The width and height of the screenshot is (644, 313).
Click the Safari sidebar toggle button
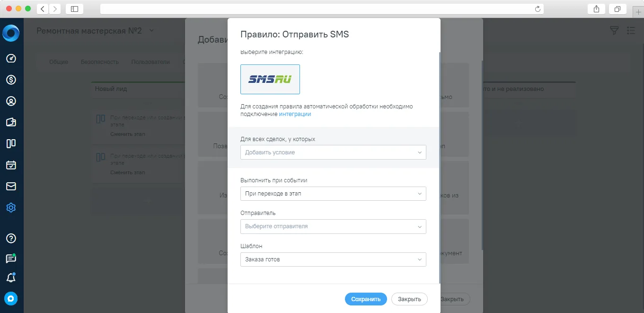pyautogui.click(x=74, y=9)
